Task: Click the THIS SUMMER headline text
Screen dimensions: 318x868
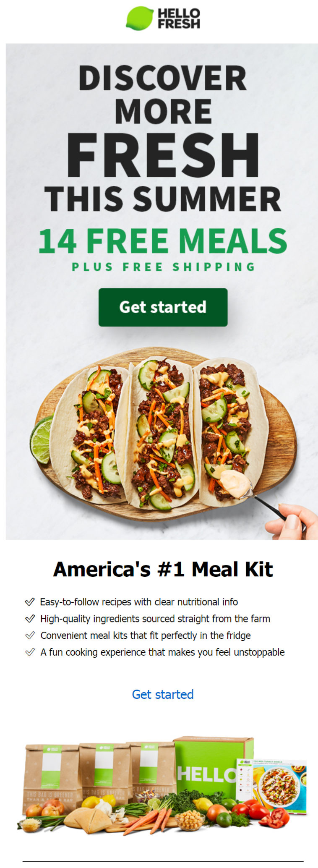Action: pos(163,199)
